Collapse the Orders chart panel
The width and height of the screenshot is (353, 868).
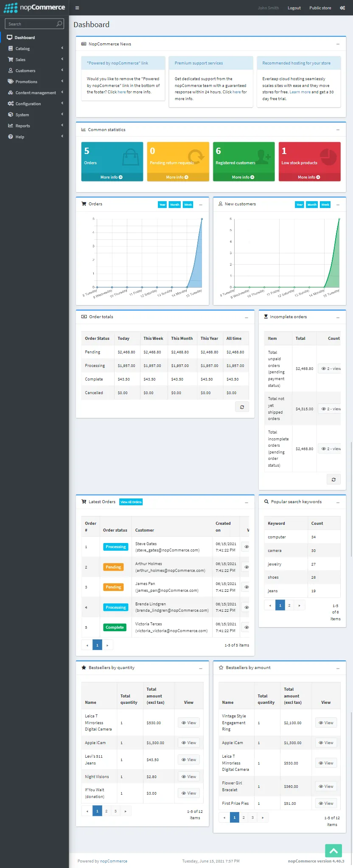201,204
